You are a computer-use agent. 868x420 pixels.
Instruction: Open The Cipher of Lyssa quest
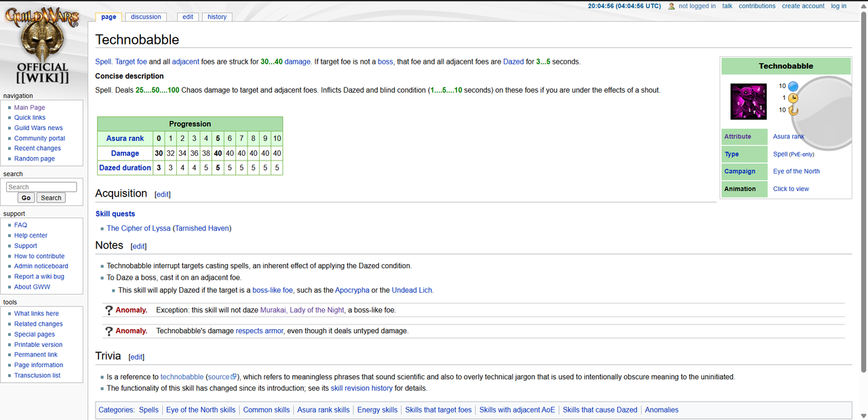[x=138, y=228]
